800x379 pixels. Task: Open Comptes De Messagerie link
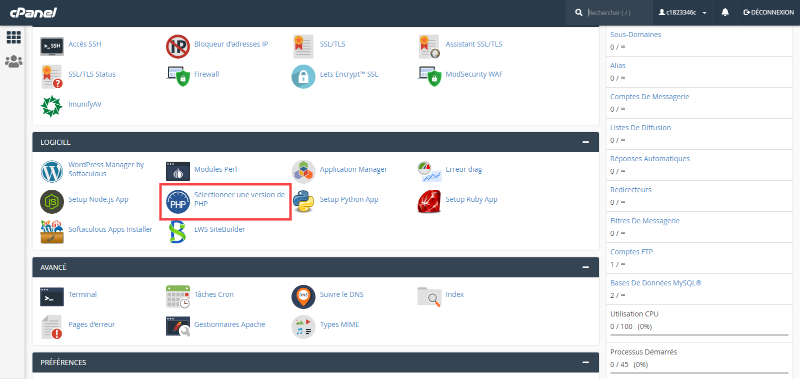pos(649,96)
